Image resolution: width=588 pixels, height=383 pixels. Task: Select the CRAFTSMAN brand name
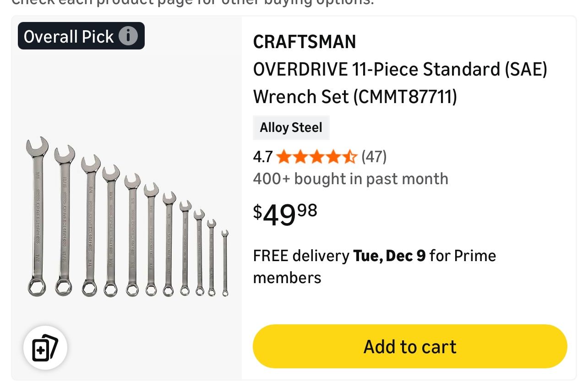[x=305, y=42]
